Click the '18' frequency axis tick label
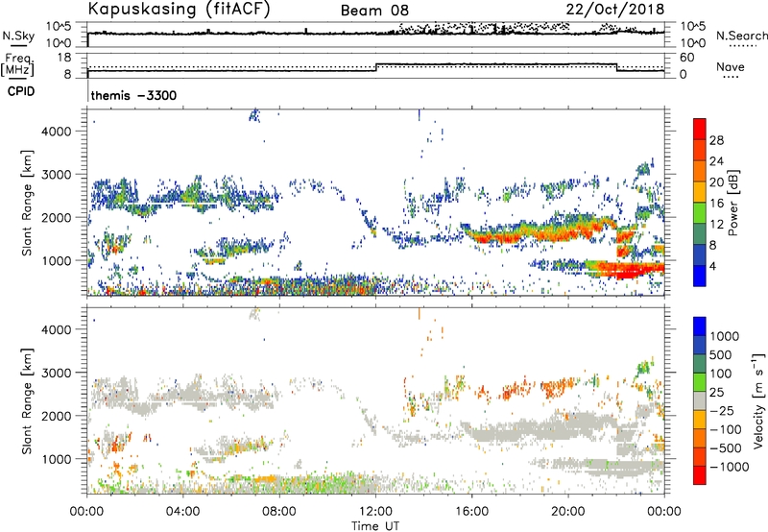Image resolution: width=768 pixels, height=532 pixels. tap(64, 58)
